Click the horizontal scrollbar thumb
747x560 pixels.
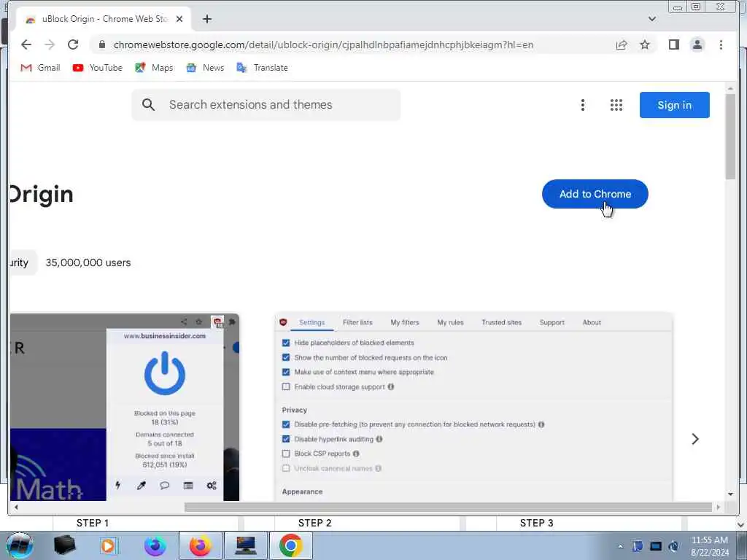448,507
